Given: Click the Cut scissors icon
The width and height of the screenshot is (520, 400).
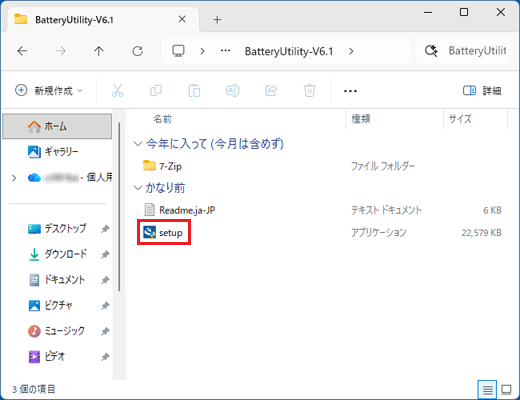Looking at the screenshot, I should [117, 91].
